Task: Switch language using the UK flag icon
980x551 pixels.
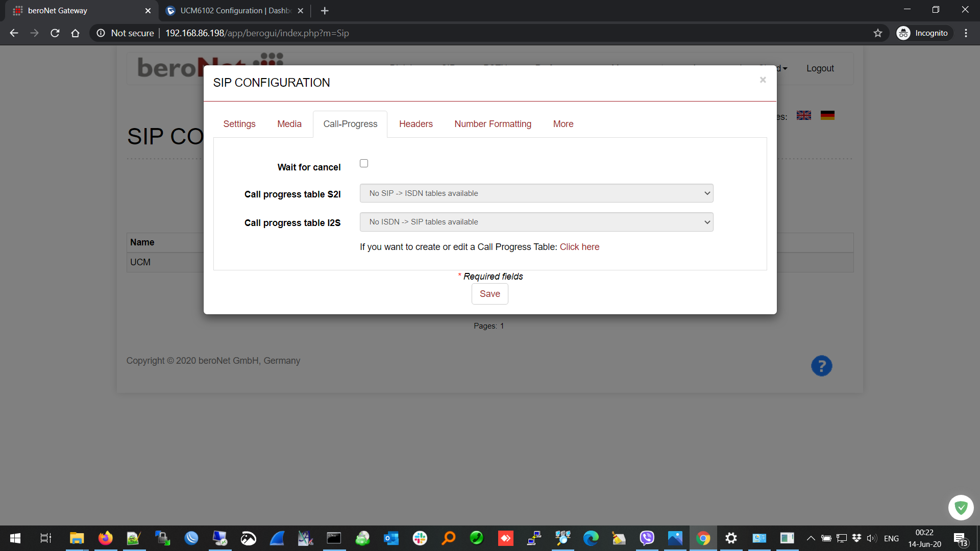Action: (x=803, y=116)
